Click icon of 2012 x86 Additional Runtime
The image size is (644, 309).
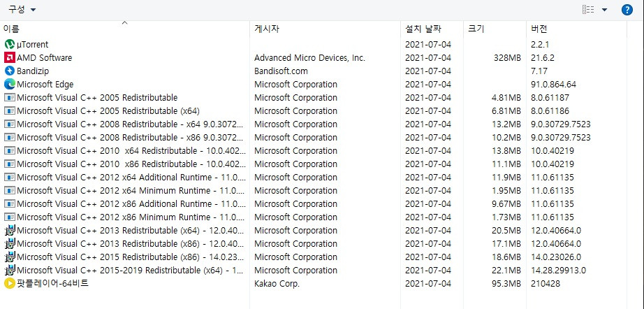(10, 204)
